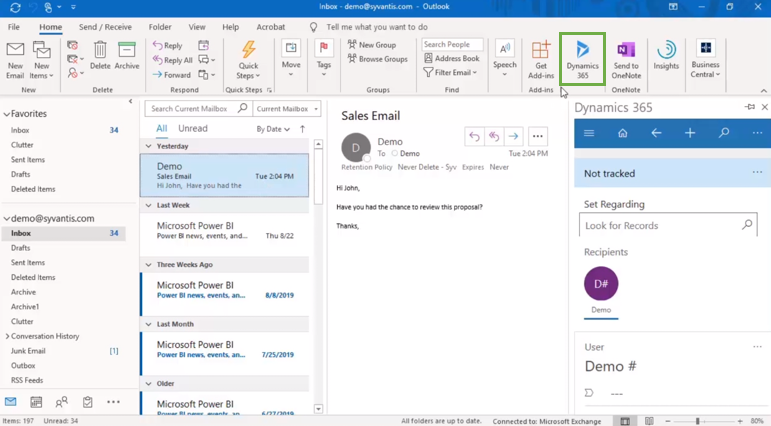The width and height of the screenshot is (771, 426).
Task: Collapse the Favorites section
Action: (x=6, y=114)
